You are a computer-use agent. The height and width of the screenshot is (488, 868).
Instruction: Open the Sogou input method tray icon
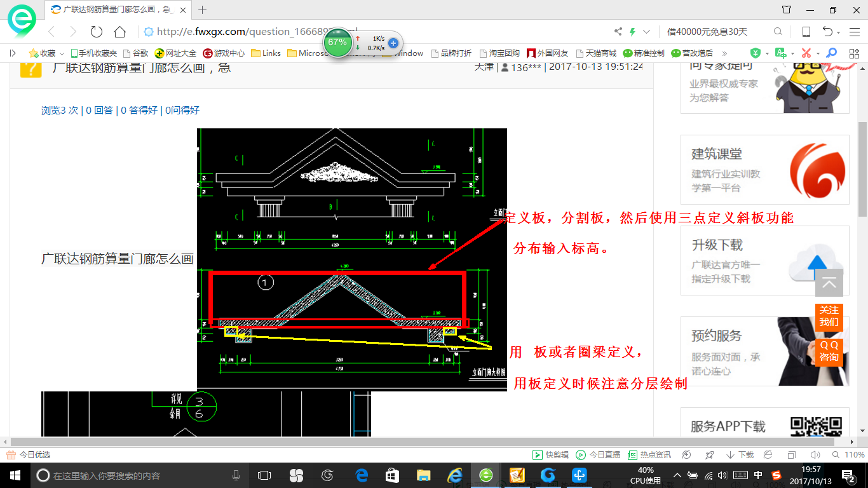[776, 475]
